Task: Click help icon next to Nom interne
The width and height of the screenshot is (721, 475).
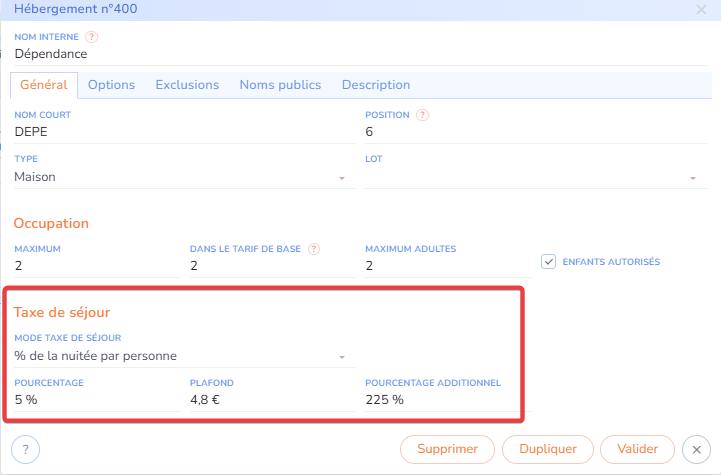Action: 92,37
